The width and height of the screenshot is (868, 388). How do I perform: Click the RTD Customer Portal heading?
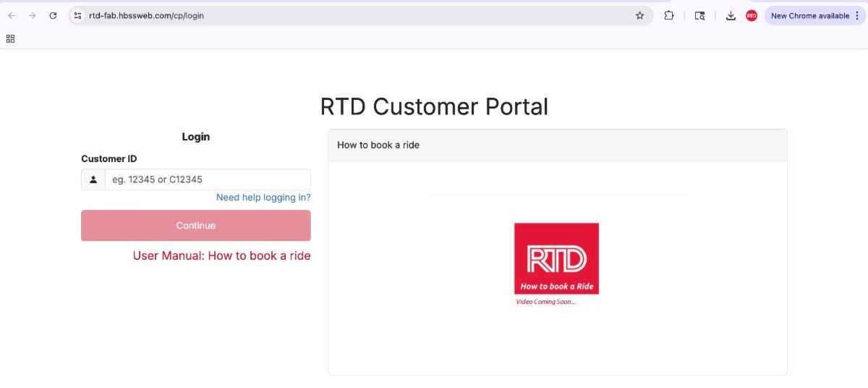coord(434,106)
